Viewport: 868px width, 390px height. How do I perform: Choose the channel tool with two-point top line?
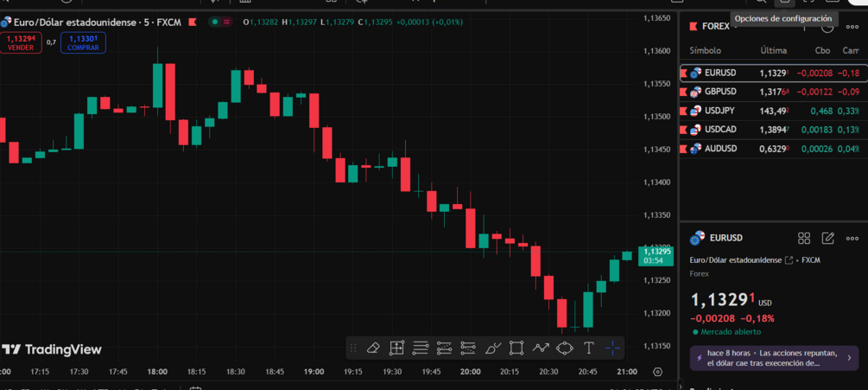pyautogui.click(x=444, y=348)
